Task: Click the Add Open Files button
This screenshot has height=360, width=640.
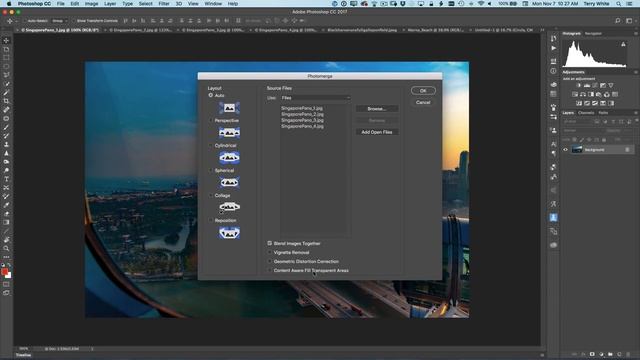Action: [x=377, y=132]
